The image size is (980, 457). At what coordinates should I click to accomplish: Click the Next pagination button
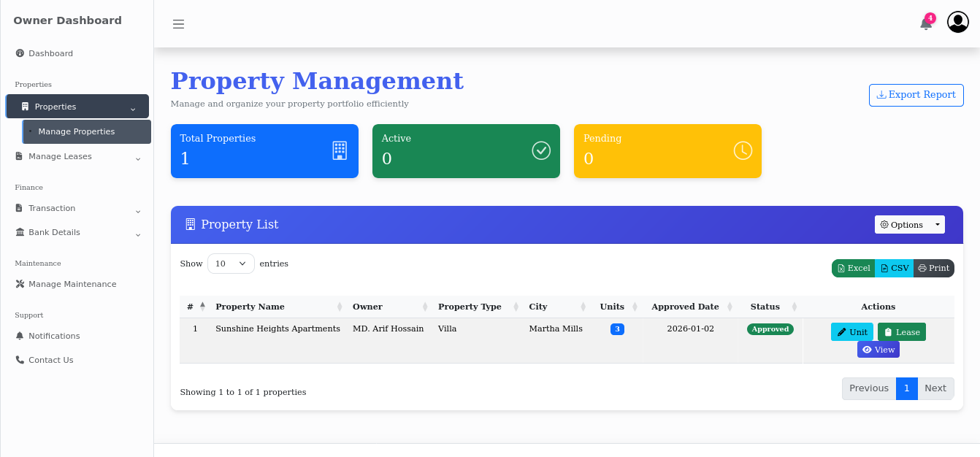935,388
